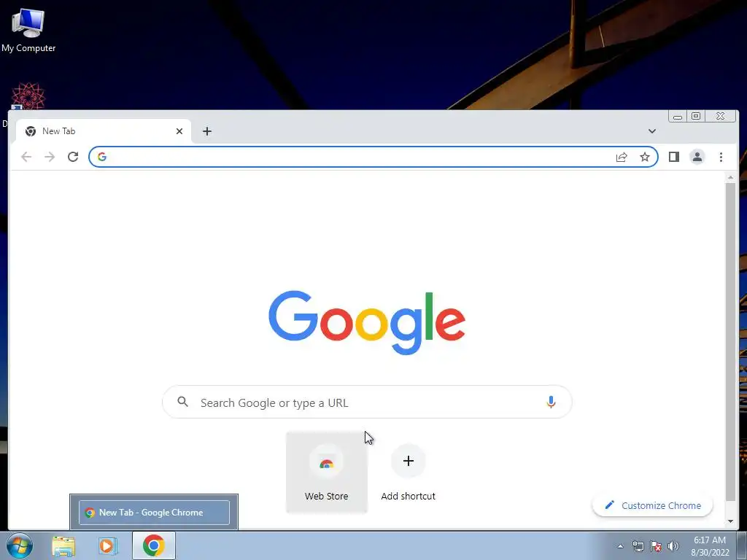The image size is (747, 560).
Task: Open the profile avatar menu
Action: (x=697, y=157)
